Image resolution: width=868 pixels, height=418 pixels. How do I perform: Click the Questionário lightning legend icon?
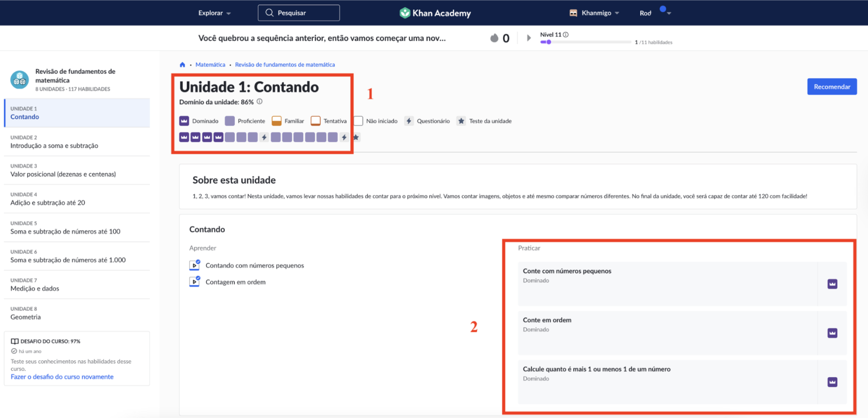pyautogui.click(x=409, y=121)
